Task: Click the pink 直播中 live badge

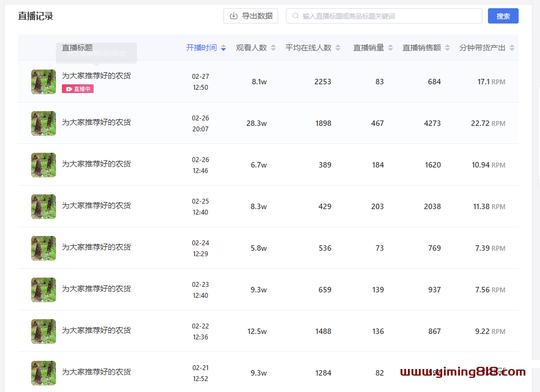Action: 78,89
